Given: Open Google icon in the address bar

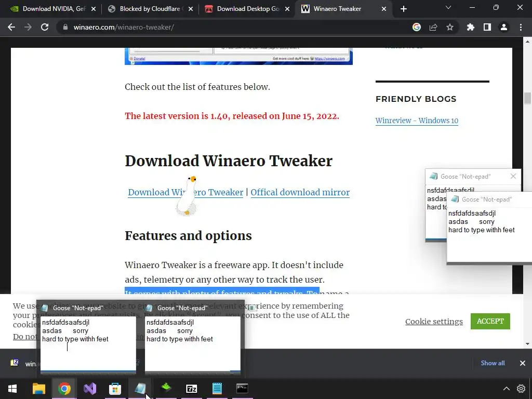Looking at the screenshot, I should point(417,27).
